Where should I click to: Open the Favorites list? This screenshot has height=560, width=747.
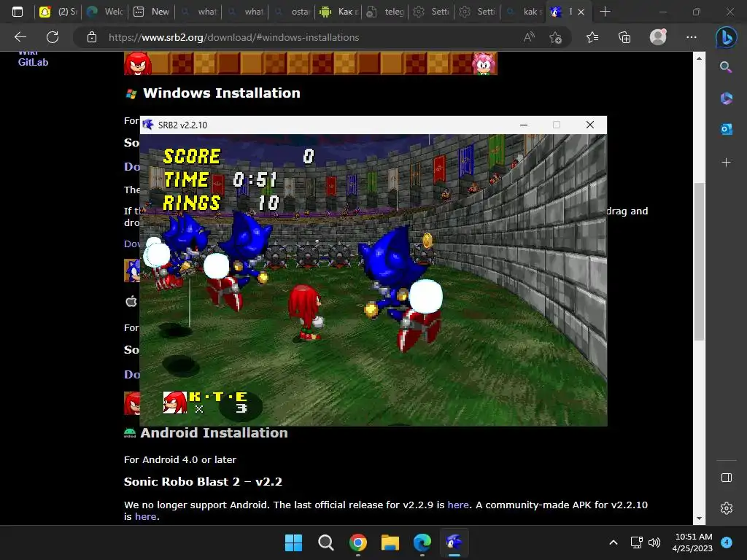(592, 37)
